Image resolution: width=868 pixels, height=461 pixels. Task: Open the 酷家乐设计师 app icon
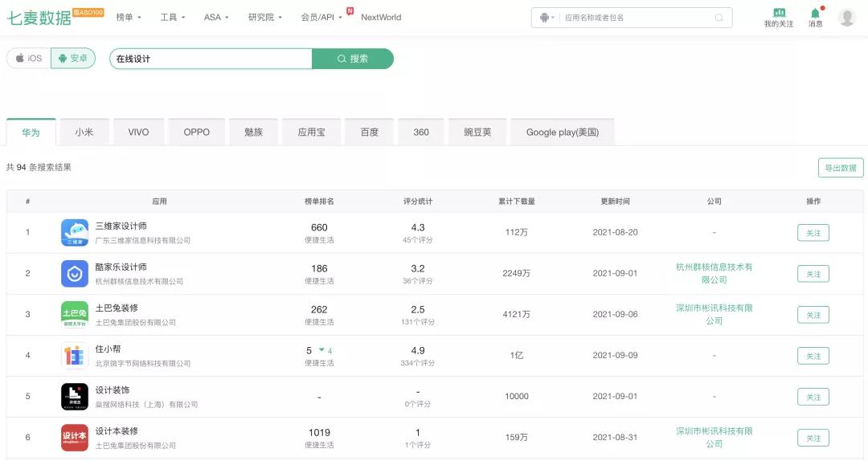click(x=74, y=273)
